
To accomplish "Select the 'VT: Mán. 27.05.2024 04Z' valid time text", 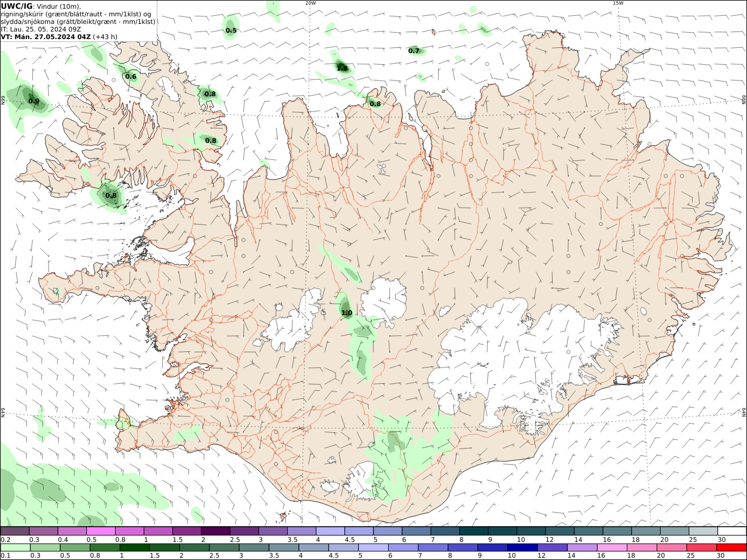I will [46, 36].
